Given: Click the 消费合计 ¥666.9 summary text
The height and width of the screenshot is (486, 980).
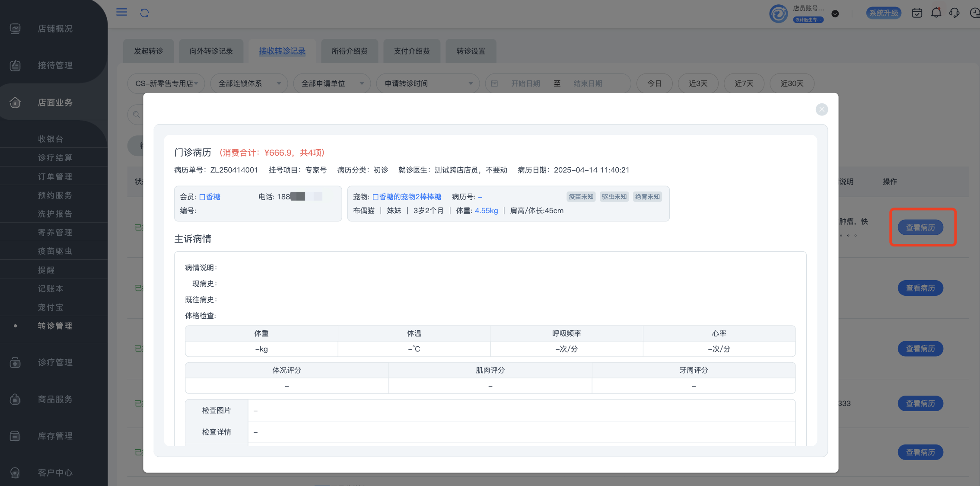Looking at the screenshot, I should pos(272,153).
